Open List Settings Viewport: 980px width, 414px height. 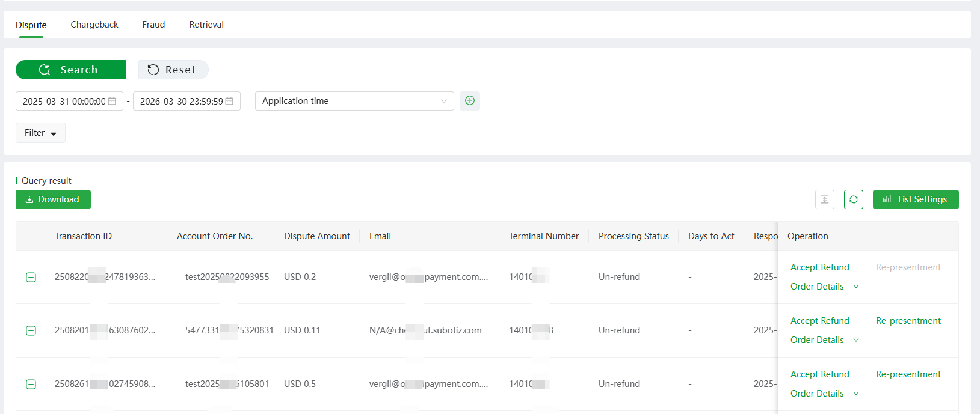point(916,199)
